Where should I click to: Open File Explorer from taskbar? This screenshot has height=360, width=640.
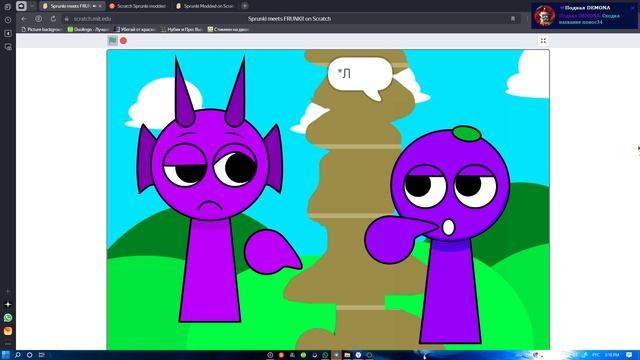pos(347,355)
